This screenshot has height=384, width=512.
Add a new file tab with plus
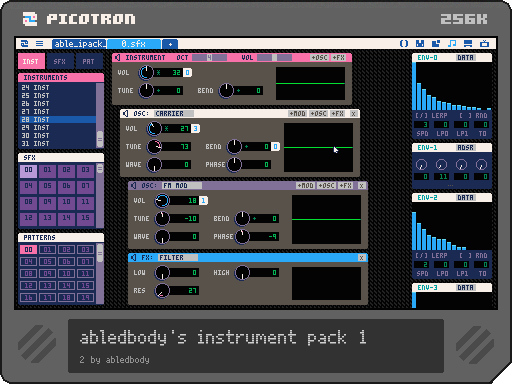click(170, 44)
